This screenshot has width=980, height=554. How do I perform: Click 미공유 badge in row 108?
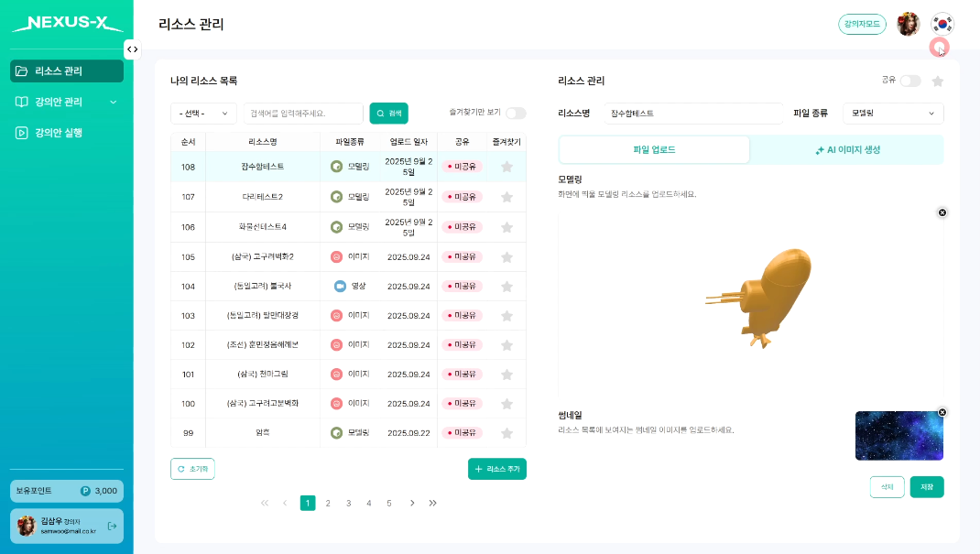(462, 167)
